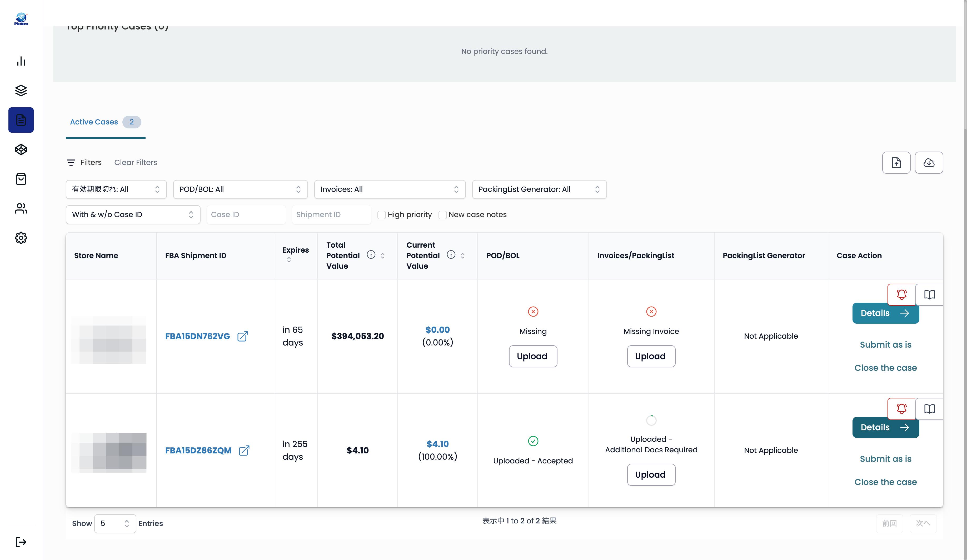Viewport: 967px width, 560px height.
Task: Open the settings gear sidebar icon
Action: [21, 238]
